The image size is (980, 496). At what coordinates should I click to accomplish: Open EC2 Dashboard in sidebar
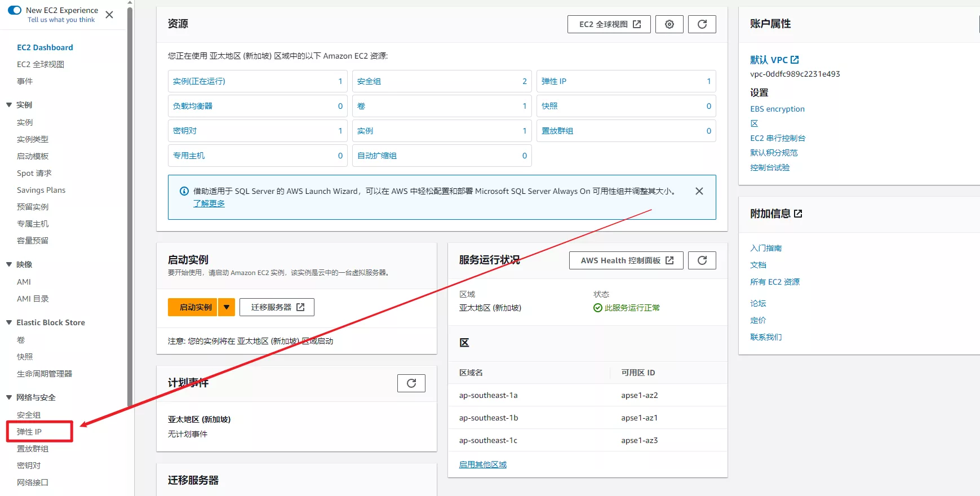pyautogui.click(x=45, y=47)
